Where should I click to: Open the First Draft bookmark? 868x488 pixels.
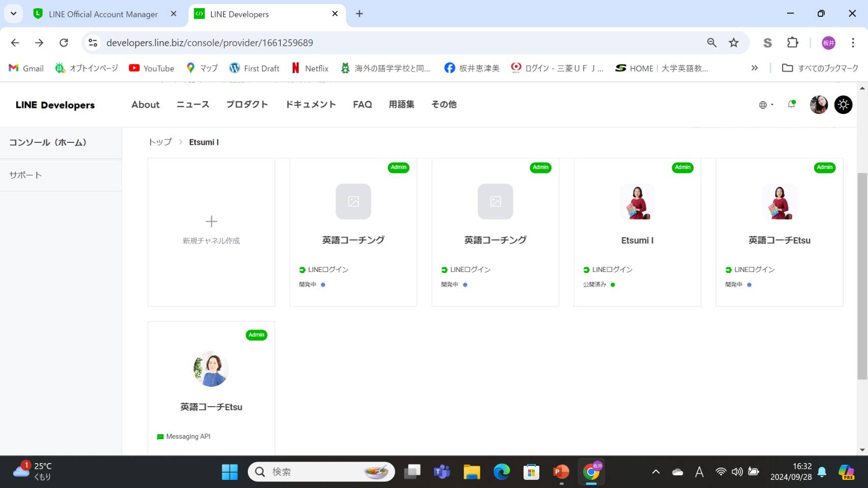pyautogui.click(x=254, y=68)
